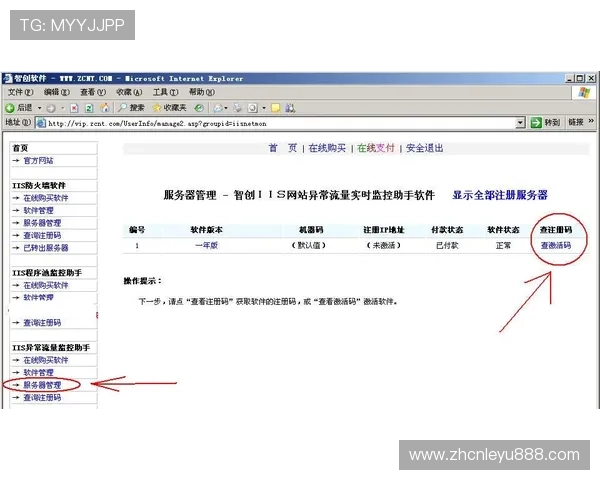Click in the address URL field

281,123
